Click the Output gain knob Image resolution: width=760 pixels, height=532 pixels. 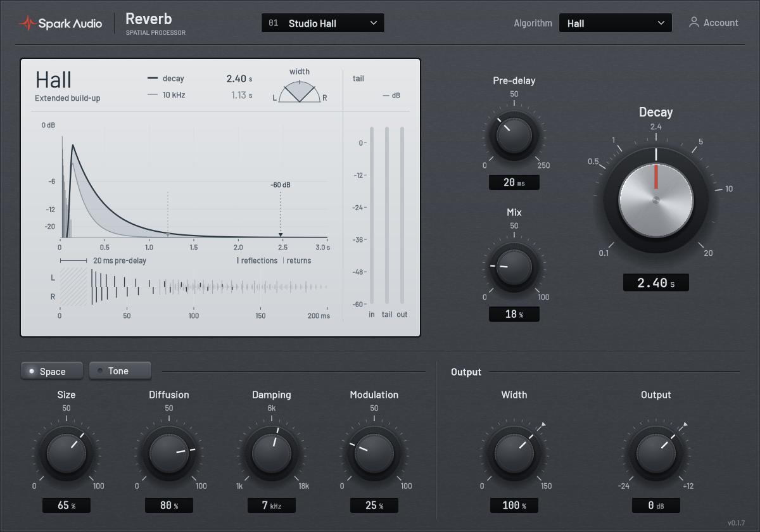(x=655, y=453)
